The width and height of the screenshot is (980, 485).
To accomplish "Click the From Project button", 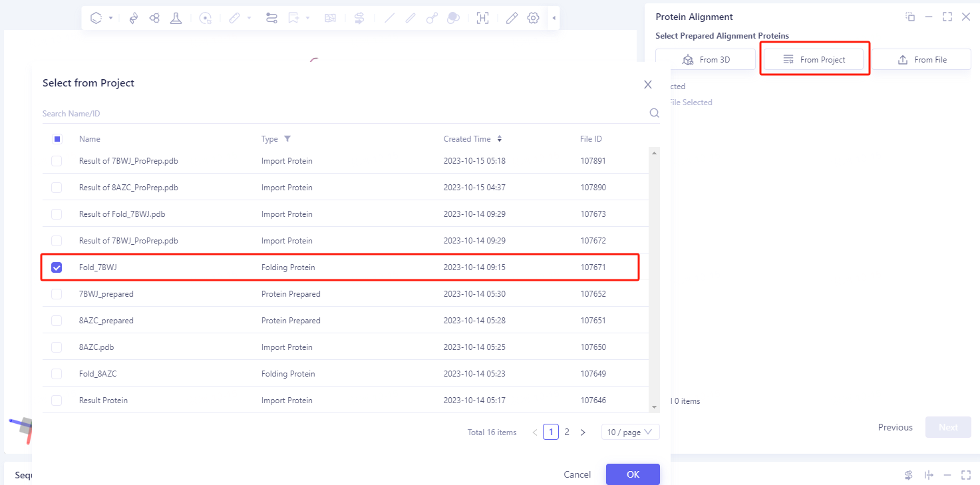I will tap(814, 59).
